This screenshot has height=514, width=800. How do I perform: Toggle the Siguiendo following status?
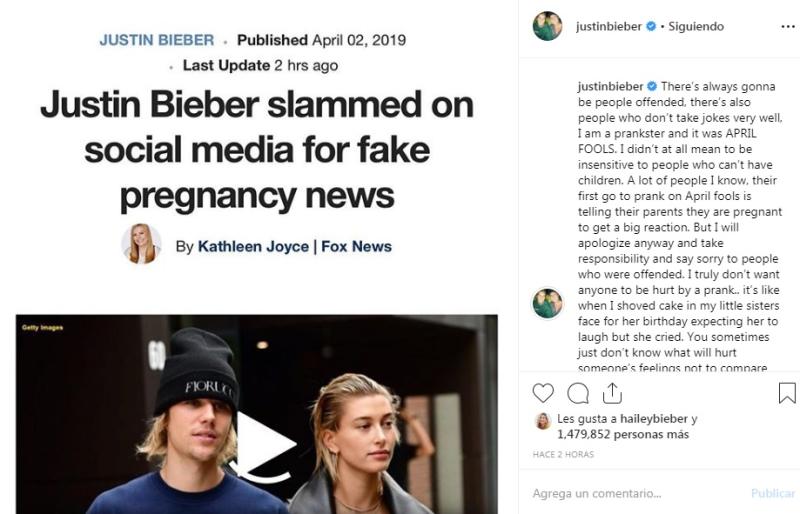click(x=695, y=26)
